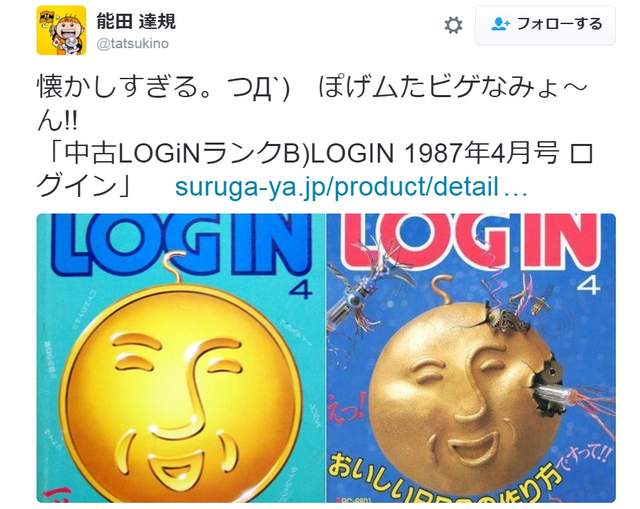
Task: Click the display name 能田 達規
Action: pyautogui.click(x=136, y=21)
